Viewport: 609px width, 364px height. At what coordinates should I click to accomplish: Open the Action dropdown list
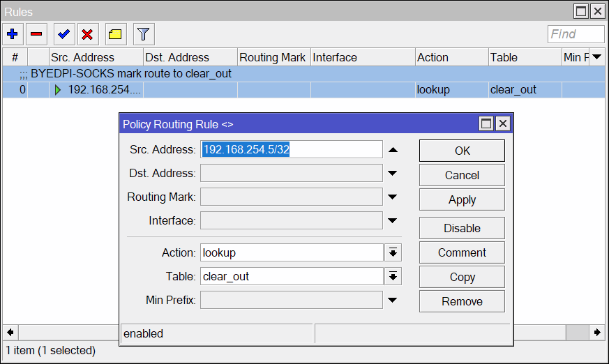[393, 252]
